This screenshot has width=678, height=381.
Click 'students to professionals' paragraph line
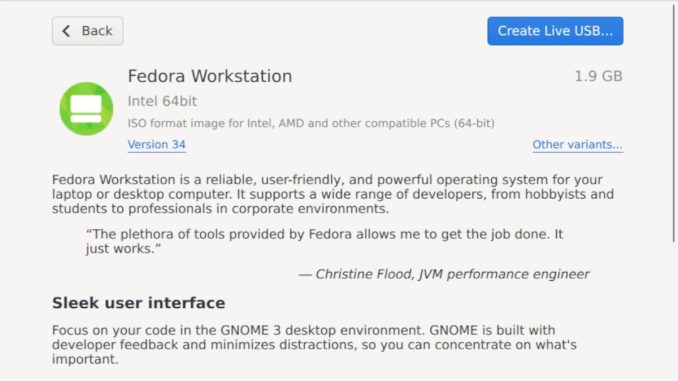click(221, 209)
